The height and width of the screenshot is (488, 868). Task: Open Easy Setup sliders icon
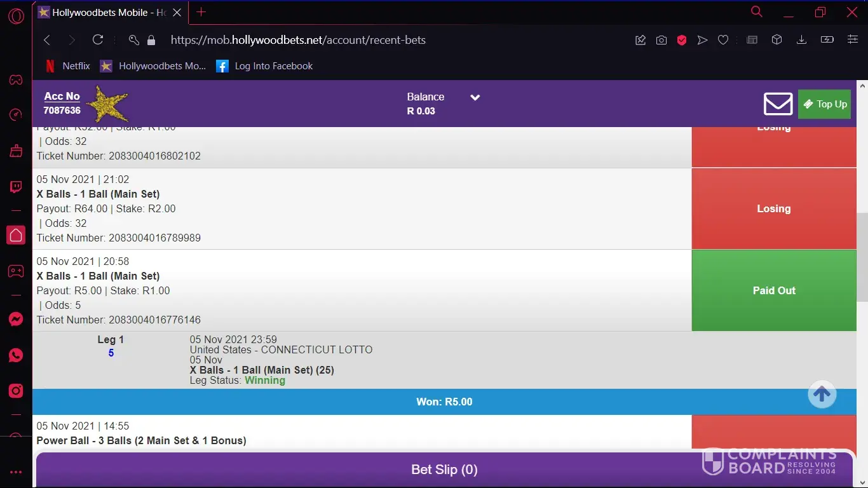(853, 40)
